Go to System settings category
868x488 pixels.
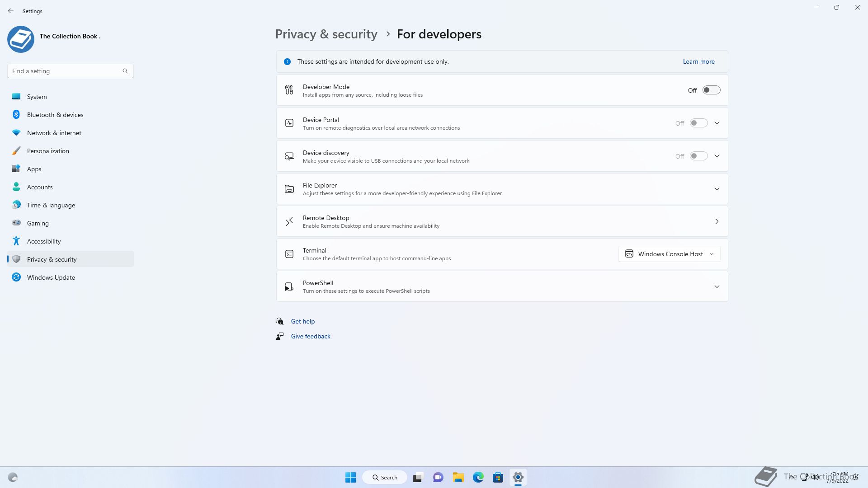click(71, 97)
